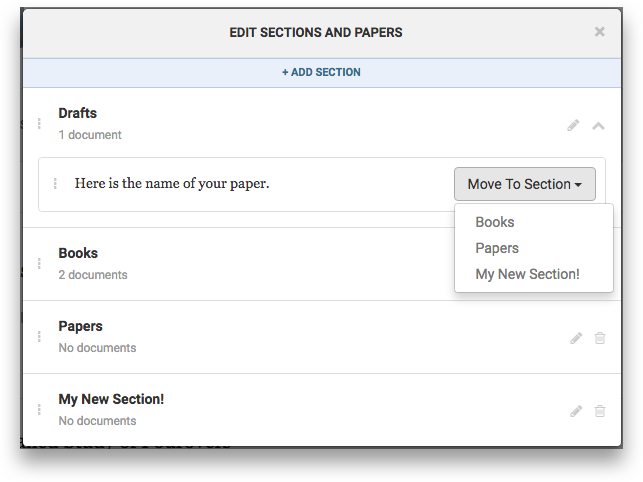Viewport: 643px width, 482px height.
Task: Choose My New Section! in the move menu
Action: coord(527,274)
